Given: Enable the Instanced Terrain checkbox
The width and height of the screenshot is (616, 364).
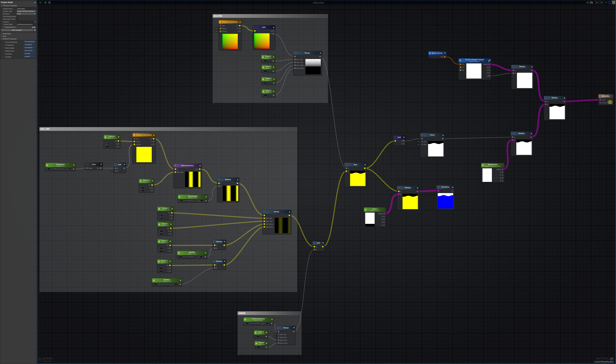Looking at the screenshot, I should tap(17, 19).
